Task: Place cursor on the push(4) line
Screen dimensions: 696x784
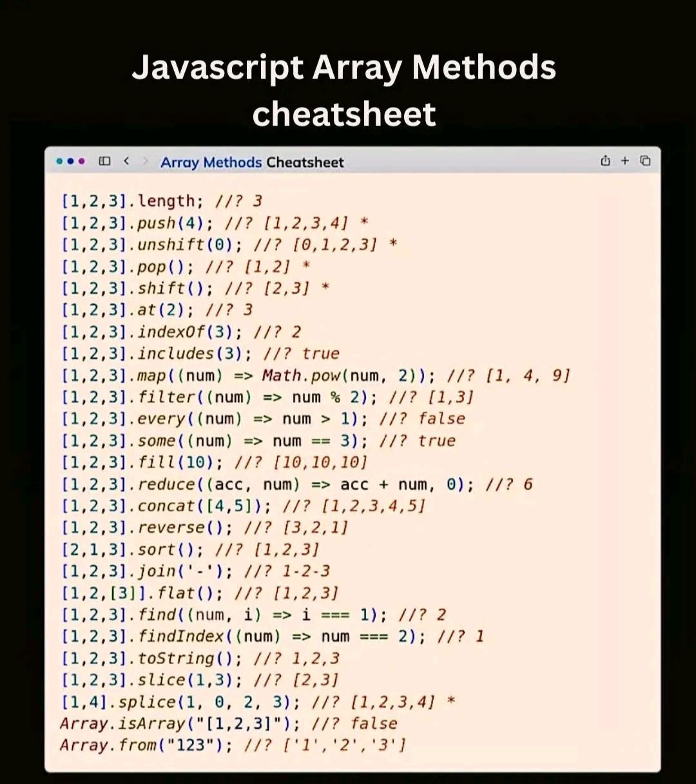Action: [215, 224]
